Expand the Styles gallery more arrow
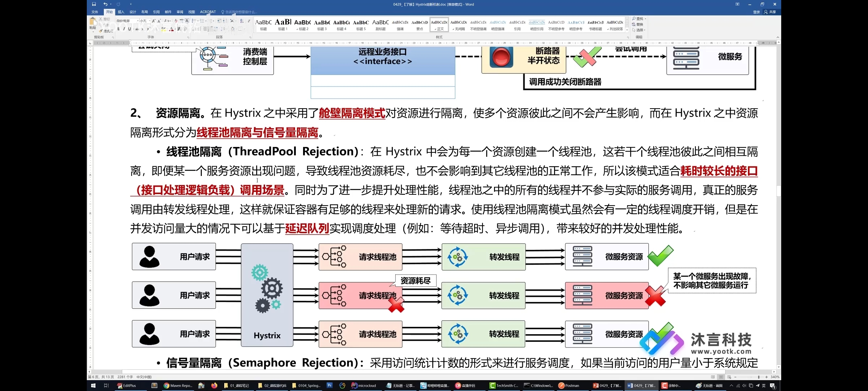The image size is (868, 391). point(627,30)
